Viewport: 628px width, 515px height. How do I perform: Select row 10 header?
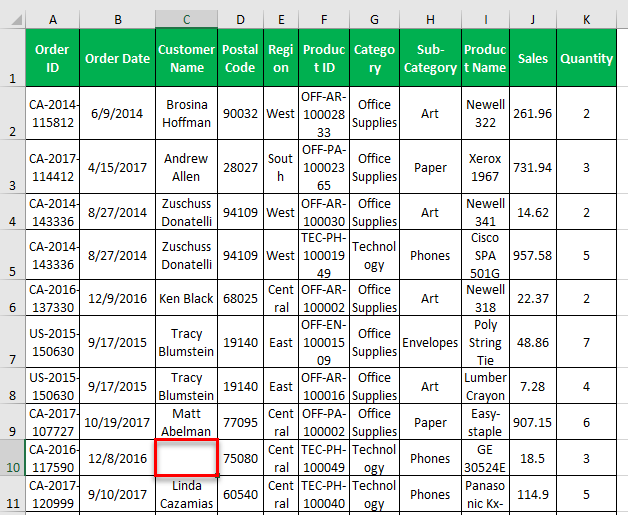click(x=12, y=457)
